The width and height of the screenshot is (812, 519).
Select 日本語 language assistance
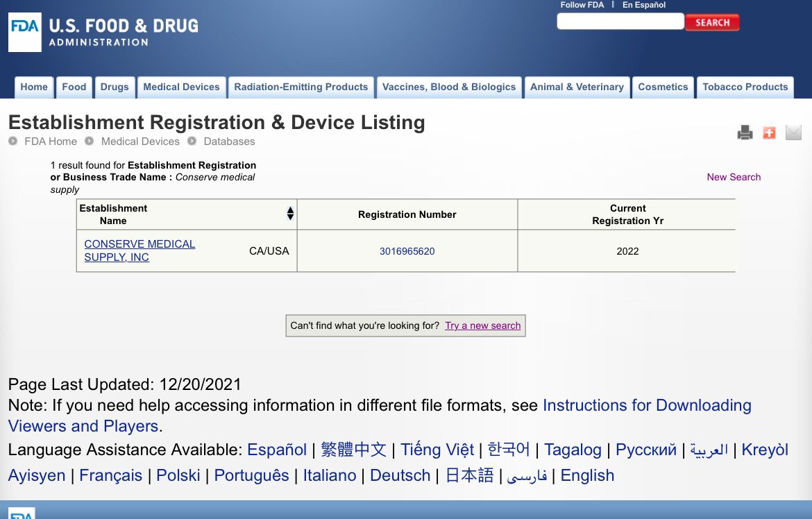470,475
